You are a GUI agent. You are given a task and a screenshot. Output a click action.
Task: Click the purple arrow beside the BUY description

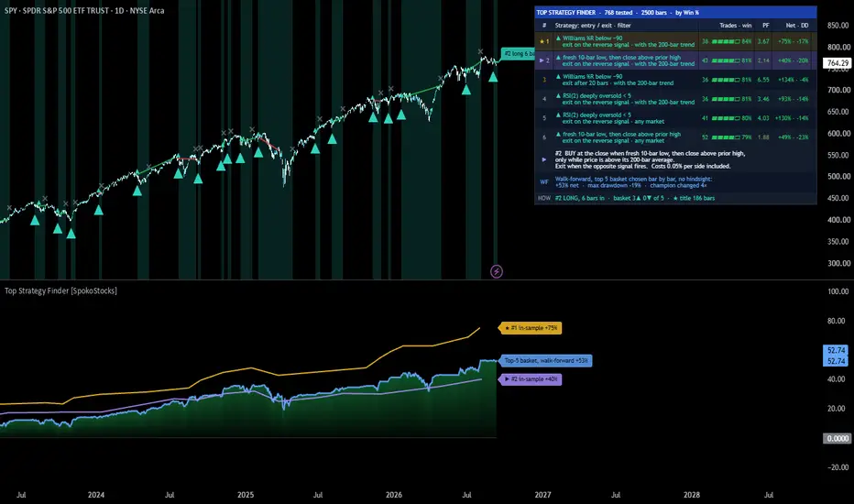point(543,159)
